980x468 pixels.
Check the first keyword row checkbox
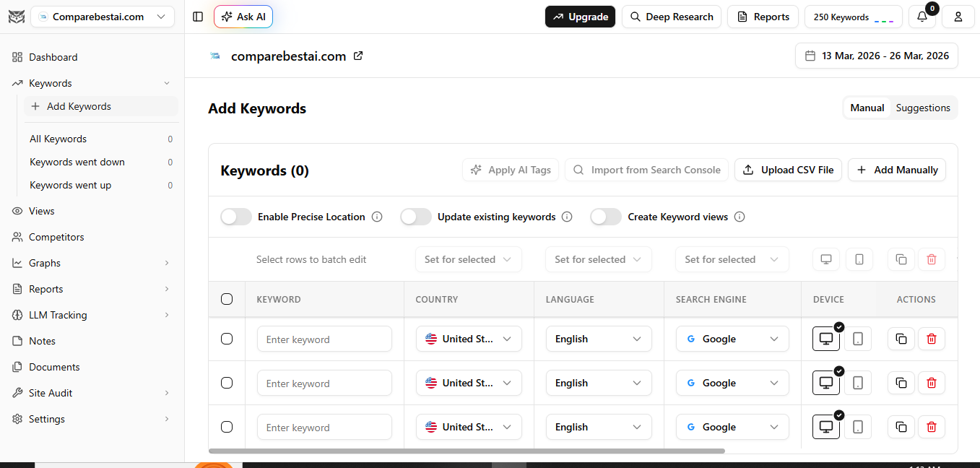point(227,339)
